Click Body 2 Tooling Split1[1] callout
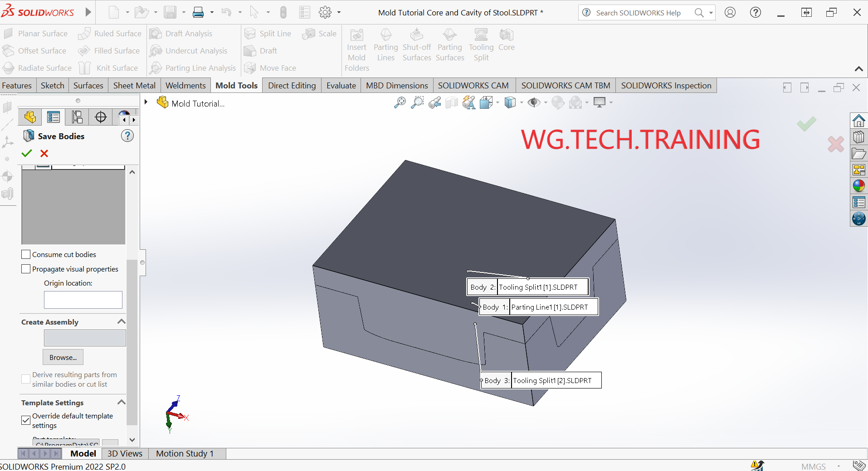 pos(528,287)
